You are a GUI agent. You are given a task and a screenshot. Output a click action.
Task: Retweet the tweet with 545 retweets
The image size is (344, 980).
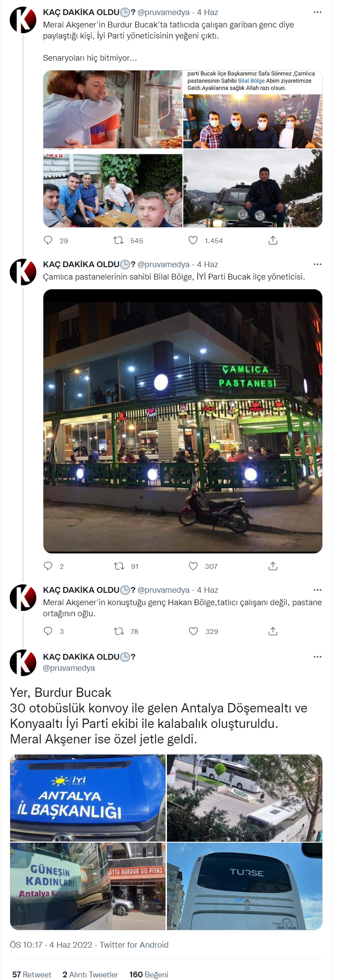pyautogui.click(x=119, y=241)
